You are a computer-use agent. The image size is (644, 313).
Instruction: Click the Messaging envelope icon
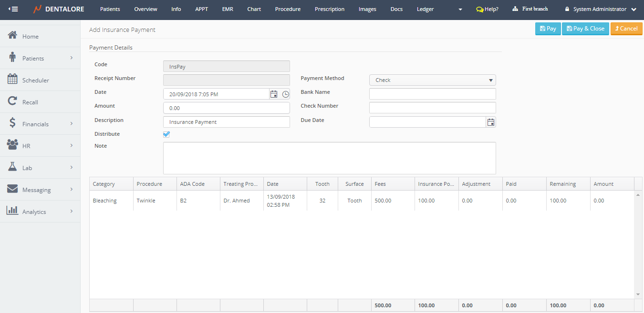pos(13,189)
